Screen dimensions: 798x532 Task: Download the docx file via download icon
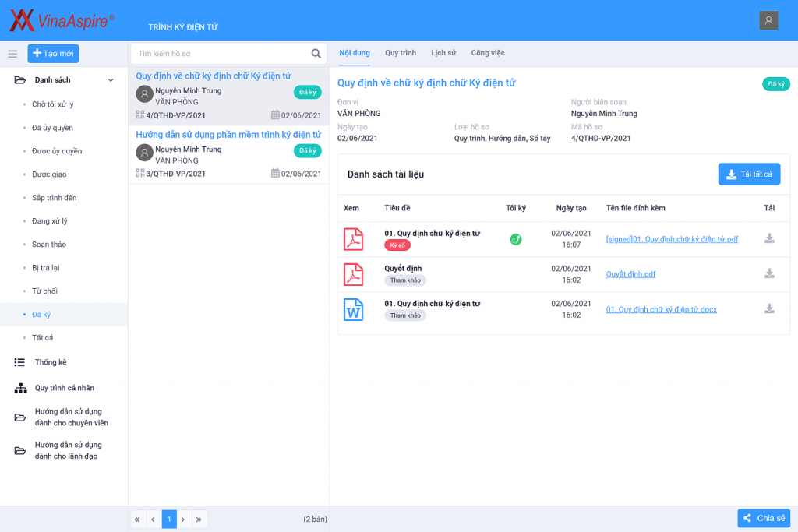769,308
